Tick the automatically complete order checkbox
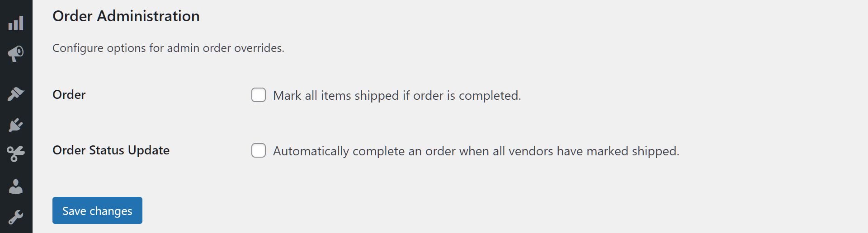The width and height of the screenshot is (868, 233). click(259, 151)
